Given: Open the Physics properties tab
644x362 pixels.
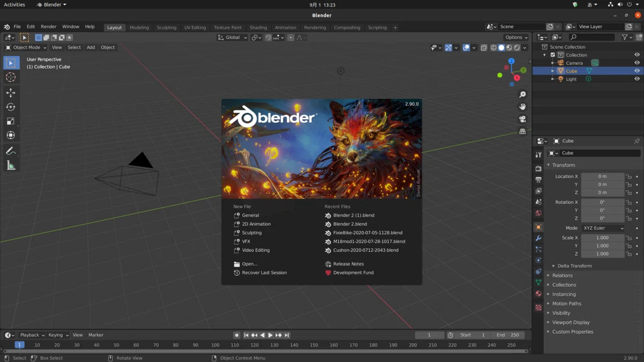Looking at the screenshot, I should pos(538,260).
